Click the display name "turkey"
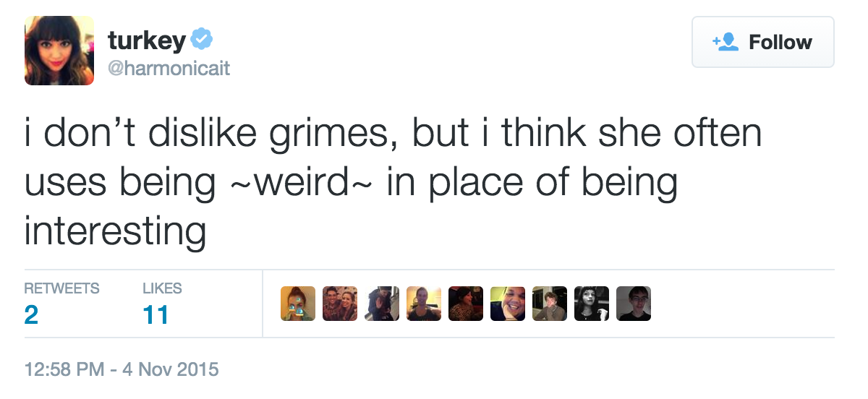Image resolution: width=868 pixels, height=399 pixels. coord(147,40)
